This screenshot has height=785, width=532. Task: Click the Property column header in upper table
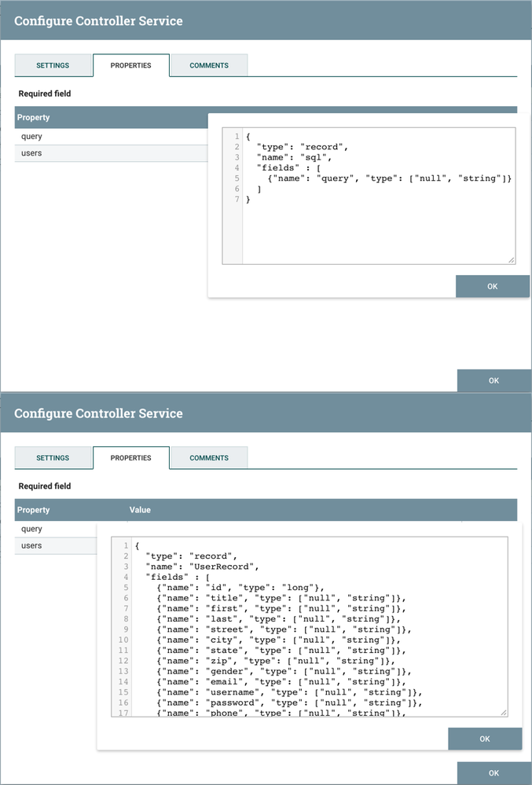(x=33, y=117)
